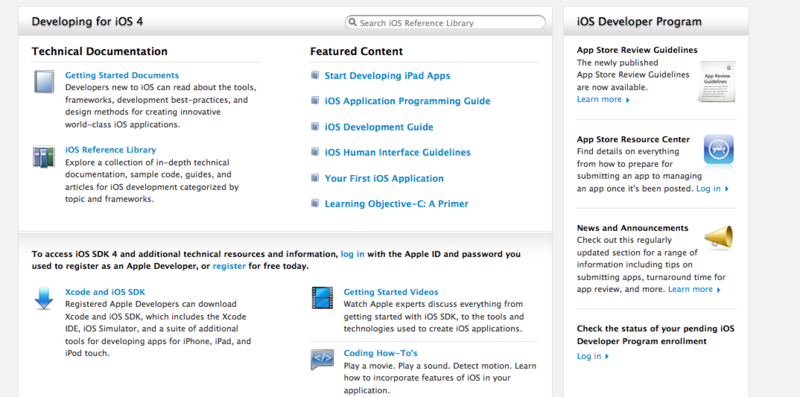Click the register for free link
The image size is (800, 397).
[229, 266]
